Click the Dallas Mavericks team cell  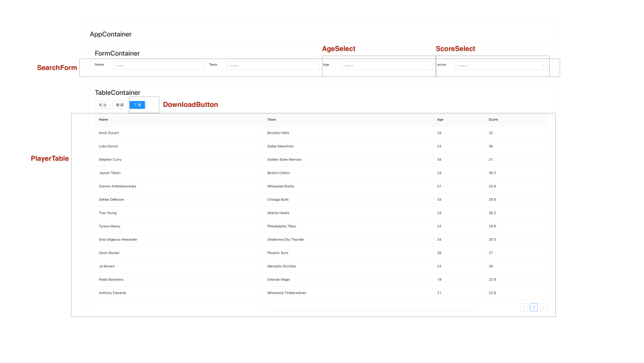coord(348,146)
